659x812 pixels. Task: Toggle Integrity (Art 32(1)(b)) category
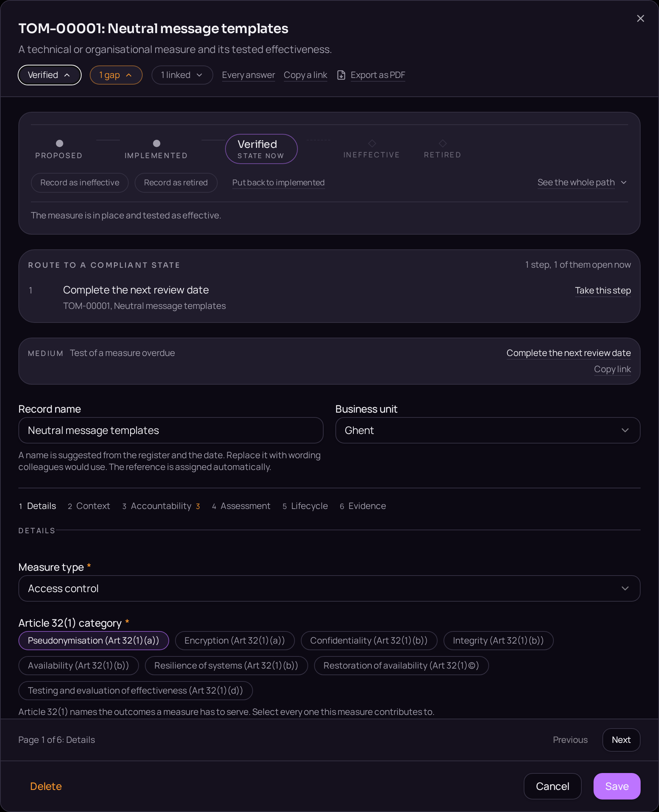(498, 641)
